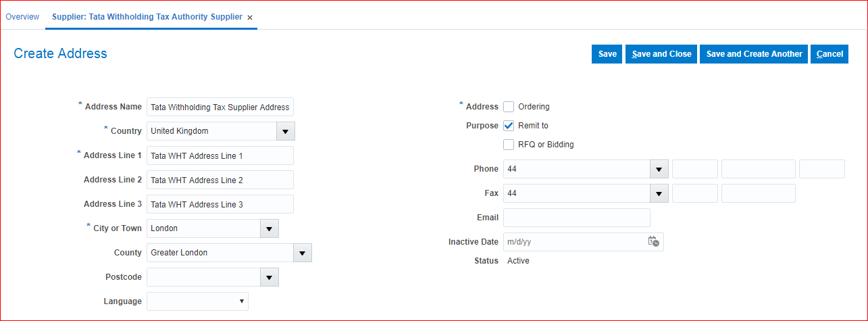Click Save and Create Another

(754, 54)
